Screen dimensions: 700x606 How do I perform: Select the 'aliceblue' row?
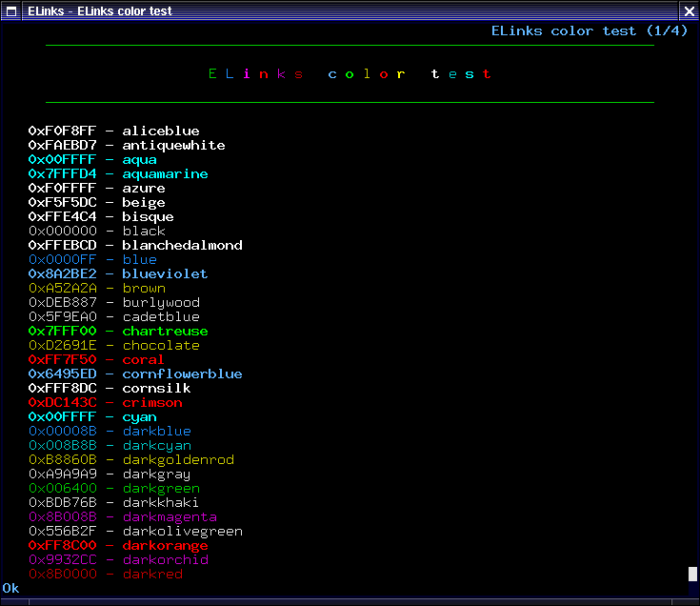(x=114, y=131)
